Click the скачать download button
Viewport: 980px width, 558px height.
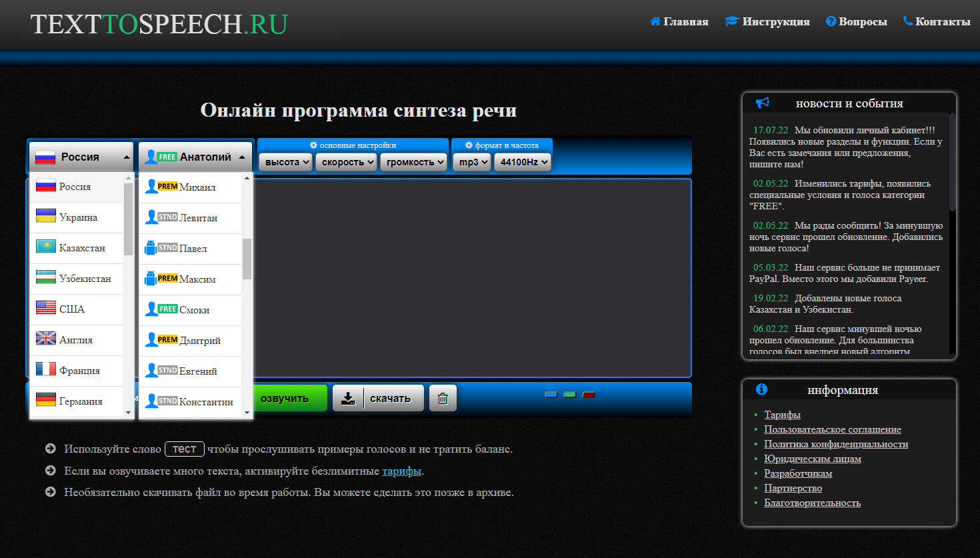(x=378, y=398)
